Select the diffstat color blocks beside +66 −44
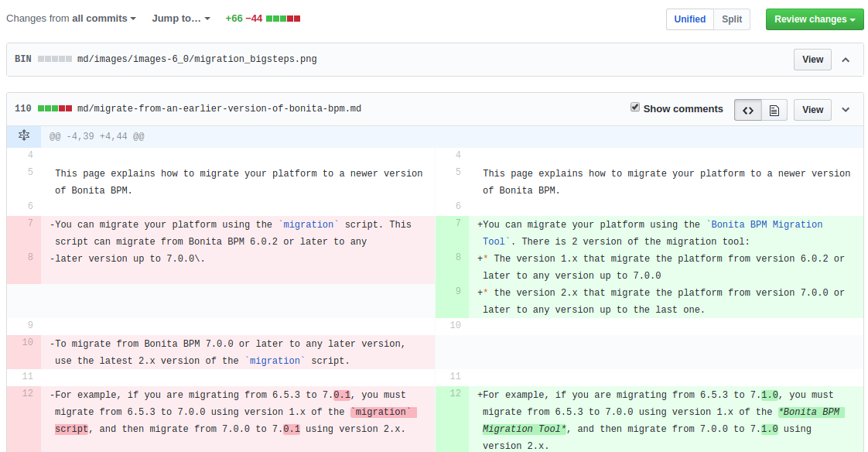The height and width of the screenshot is (452, 868). pyautogui.click(x=283, y=19)
